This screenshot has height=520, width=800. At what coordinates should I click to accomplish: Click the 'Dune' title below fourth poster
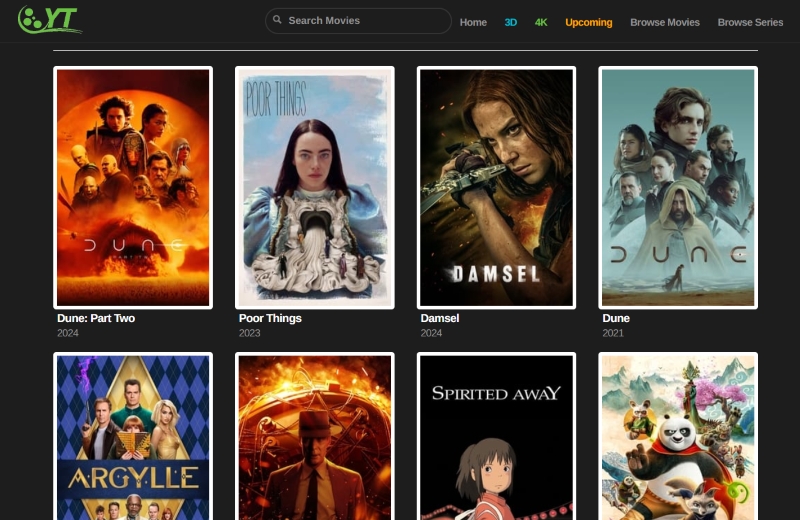pos(616,318)
